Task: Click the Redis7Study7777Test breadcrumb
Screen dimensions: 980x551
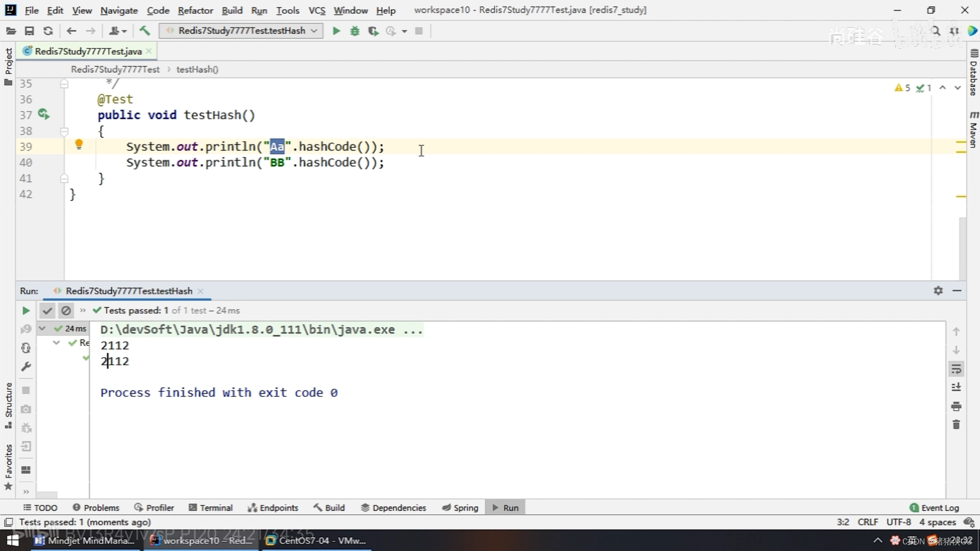Action: (115, 69)
